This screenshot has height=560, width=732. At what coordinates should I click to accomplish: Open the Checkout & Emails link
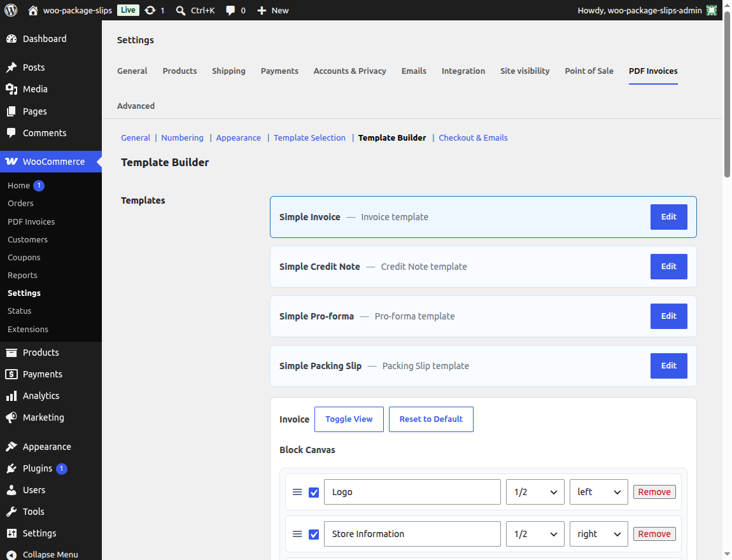pyautogui.click(x=473, y=137)
